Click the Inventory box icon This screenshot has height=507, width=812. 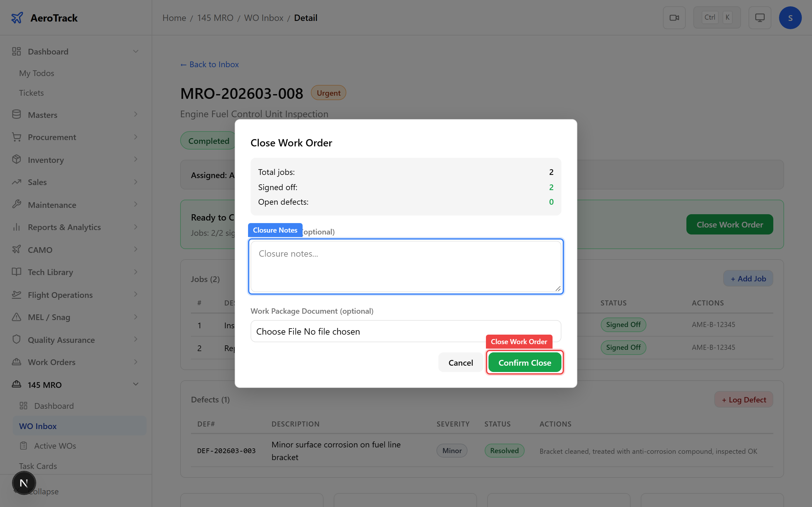(x=16, y=159)
